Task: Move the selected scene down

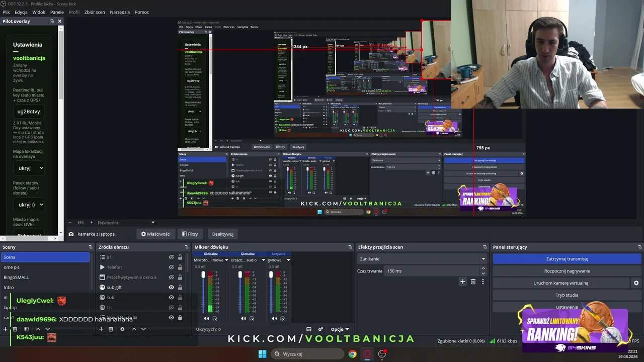Action: 47,329
